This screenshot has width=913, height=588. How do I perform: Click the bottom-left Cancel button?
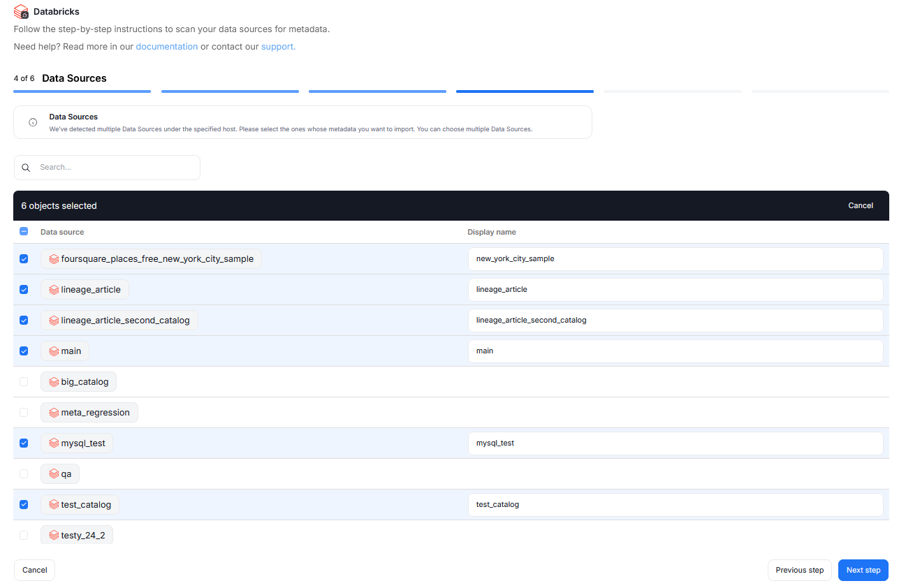pos(34,570)
